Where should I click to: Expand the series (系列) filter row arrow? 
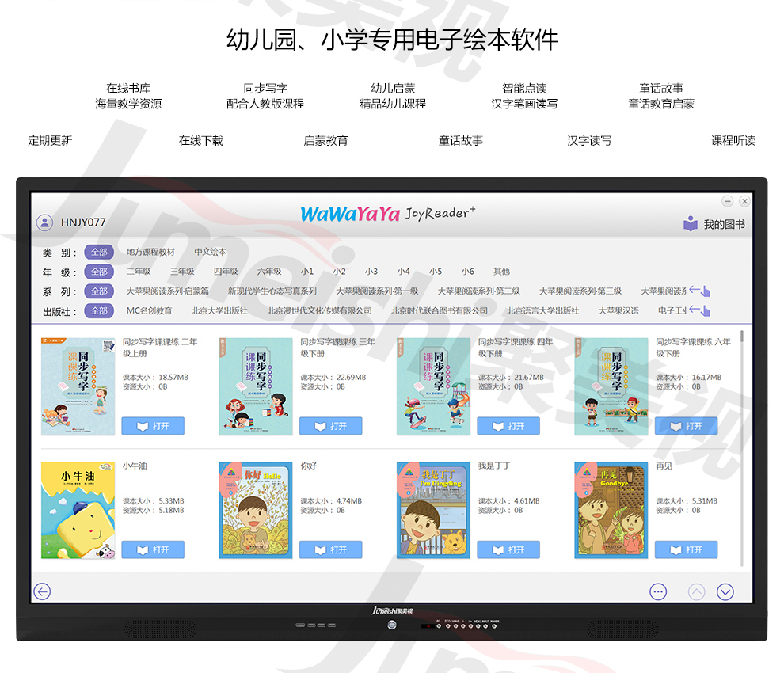coord(699,291)
